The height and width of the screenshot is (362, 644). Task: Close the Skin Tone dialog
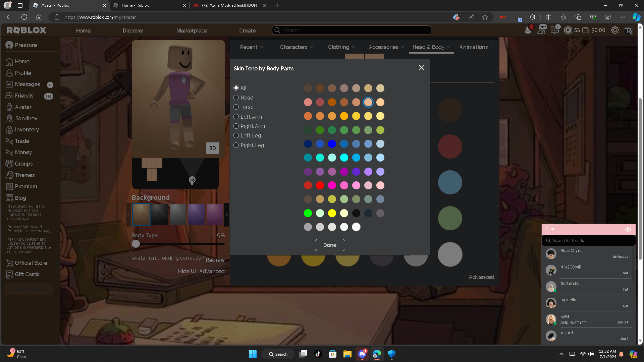click(x=422, y=68)
